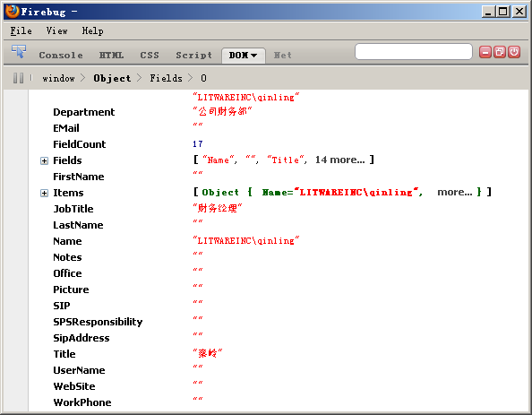Switch to the CSS tab

[x=150, y=55]
